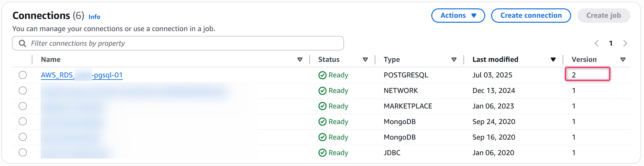Click the search magnifier icon in filter box
Viewport: 644px width, 166px height.
click(22, 43)
